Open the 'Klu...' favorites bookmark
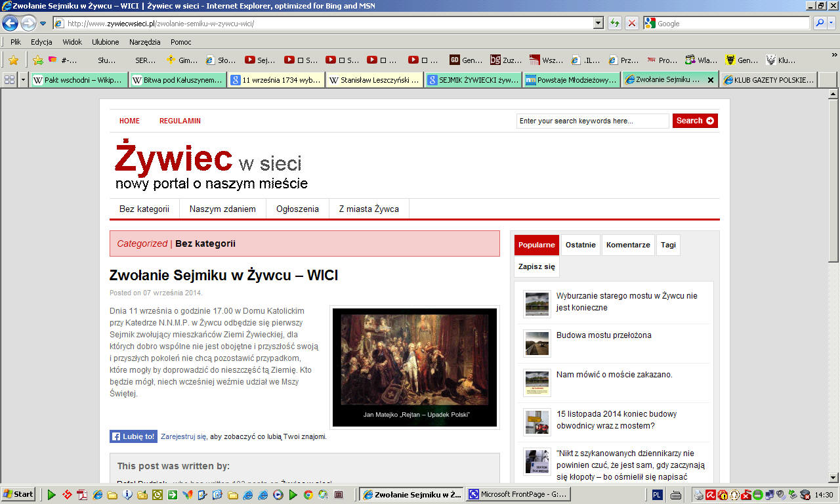840x504 pixels. [x=781, y=60]
